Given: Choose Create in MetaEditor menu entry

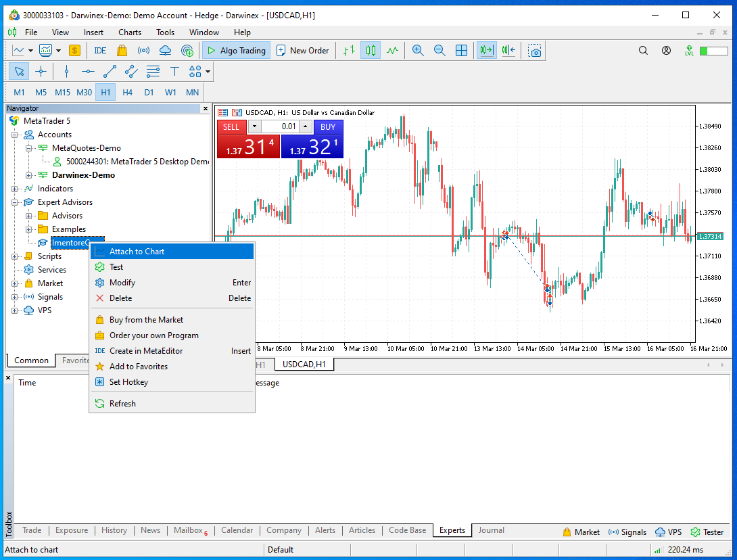Looking at the screenshot, I should pos(172,351).
